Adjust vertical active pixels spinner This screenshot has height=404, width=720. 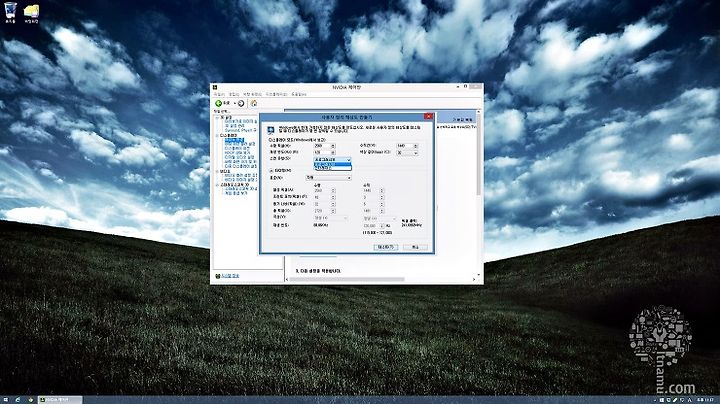click(382, 191)
